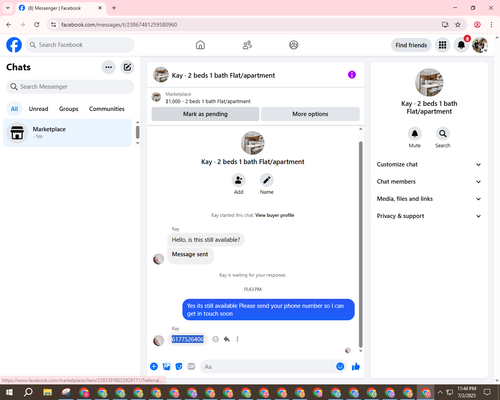Open a new browser tab
Viewport: 500px width, 400px height.
(114, 8)
